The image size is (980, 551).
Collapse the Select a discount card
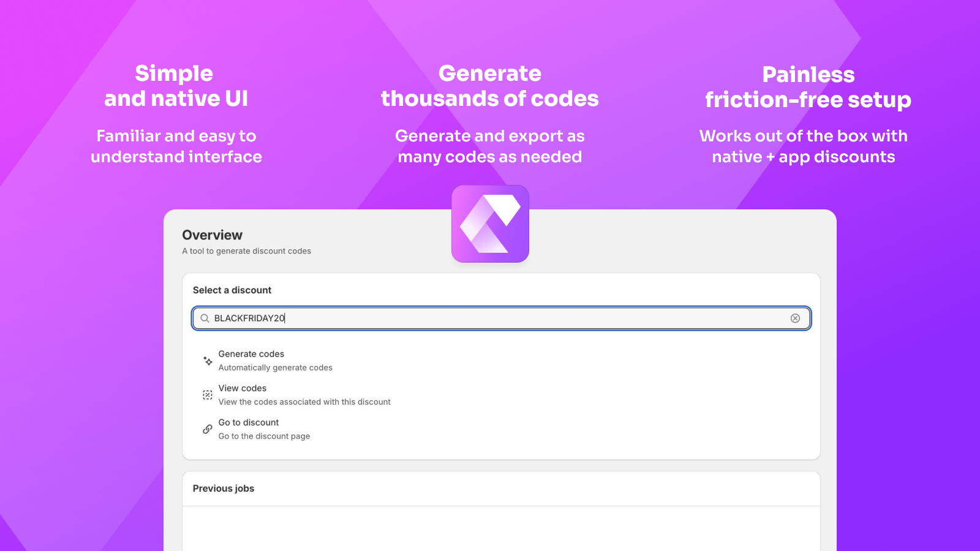click(232, 290)
